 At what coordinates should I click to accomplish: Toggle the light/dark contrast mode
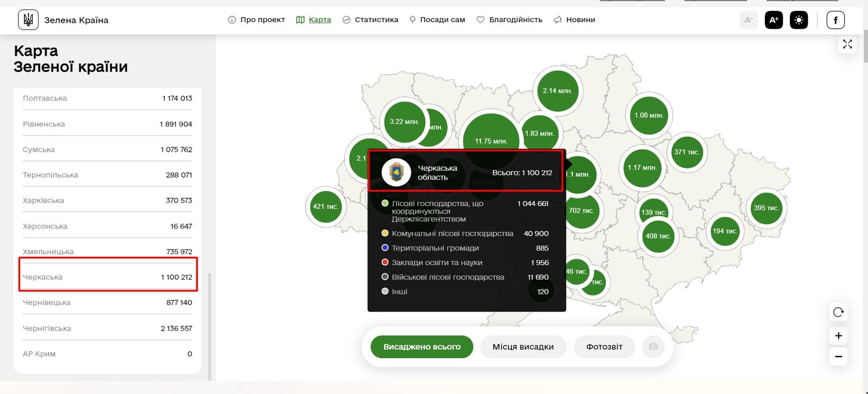click(x=799, y=20)
